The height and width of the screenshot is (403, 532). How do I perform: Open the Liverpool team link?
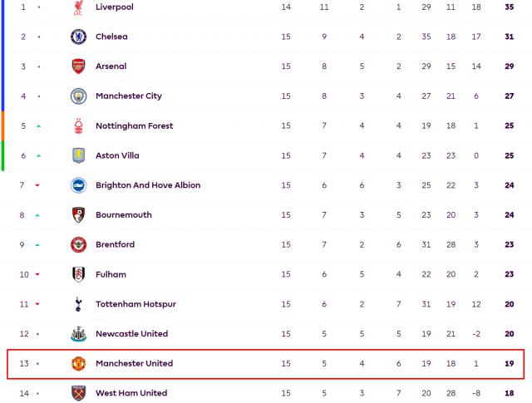pyautogui.click(x=114, y=7)
